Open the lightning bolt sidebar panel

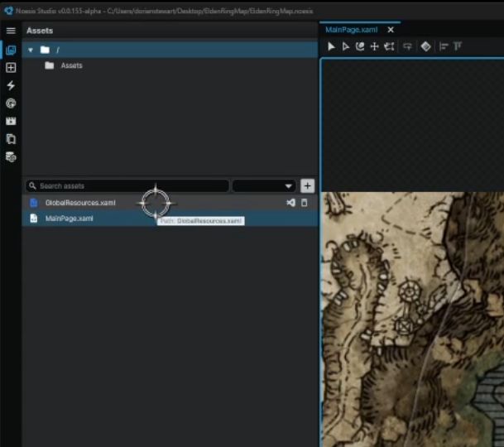point(11,85)
